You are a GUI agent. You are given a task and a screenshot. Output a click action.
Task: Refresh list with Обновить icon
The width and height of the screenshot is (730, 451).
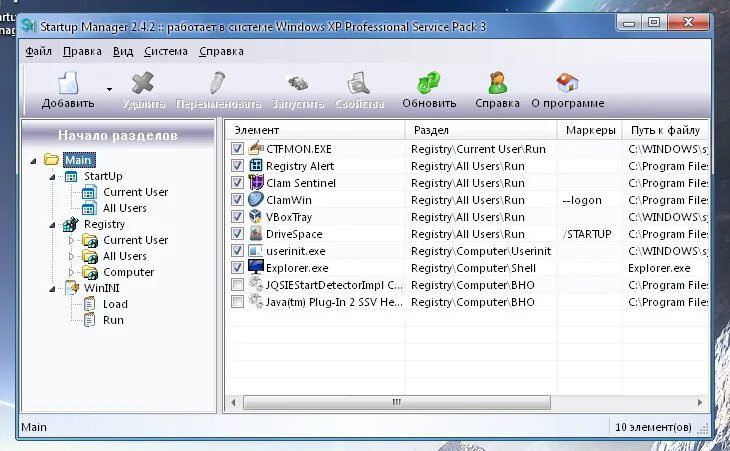tap(429, 83)
